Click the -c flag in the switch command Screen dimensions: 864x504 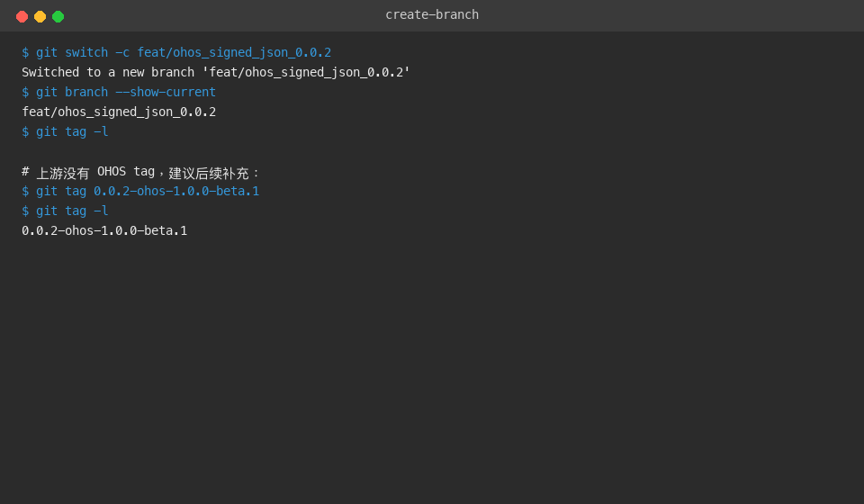122,52
